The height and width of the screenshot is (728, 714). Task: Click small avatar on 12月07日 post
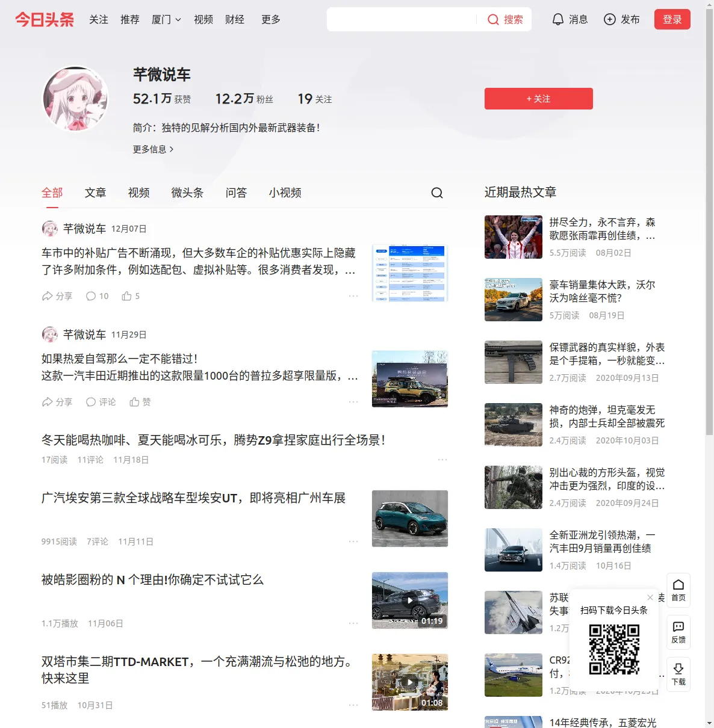pos(50,229)
